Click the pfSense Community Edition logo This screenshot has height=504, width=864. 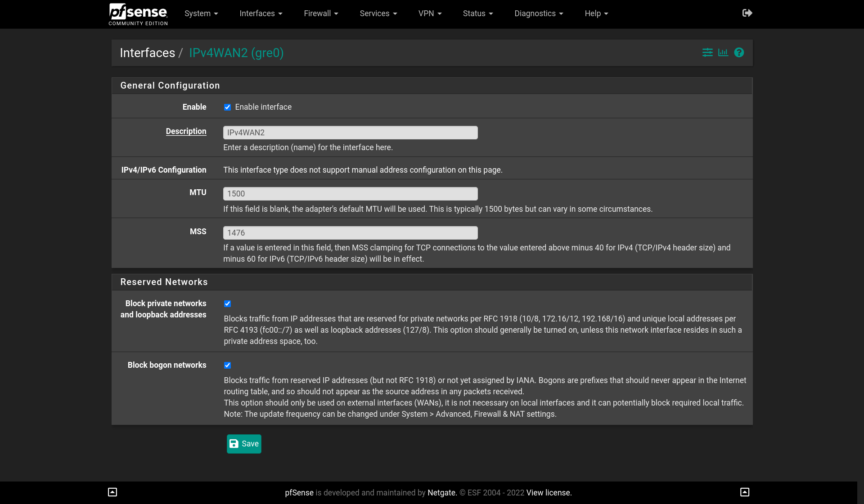(x=138, y=14)
